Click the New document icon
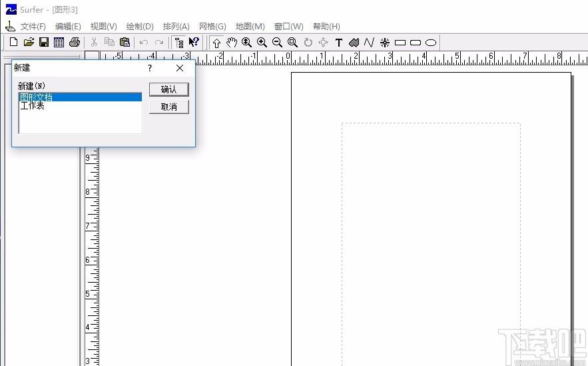The width and height of the screenshot is (588, 366). pos(13,42)
